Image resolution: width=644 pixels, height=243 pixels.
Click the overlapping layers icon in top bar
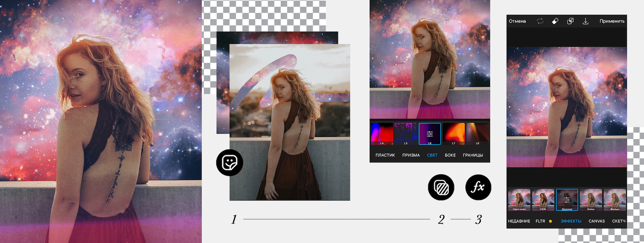(570, 21)
